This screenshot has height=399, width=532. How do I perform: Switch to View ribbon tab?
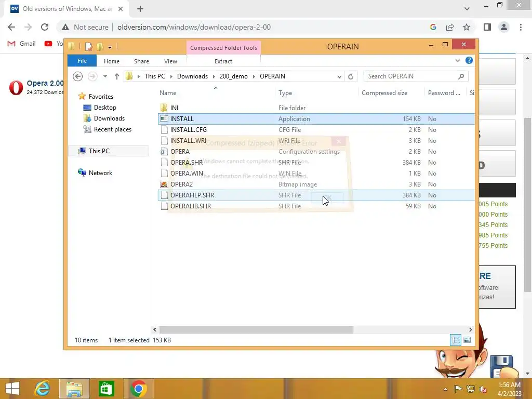pos(170,61)
